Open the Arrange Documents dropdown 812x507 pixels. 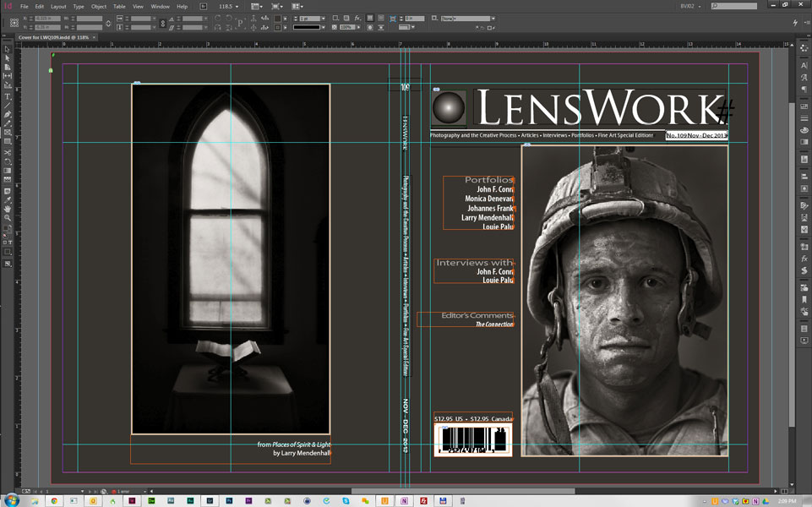click(297, 6)
